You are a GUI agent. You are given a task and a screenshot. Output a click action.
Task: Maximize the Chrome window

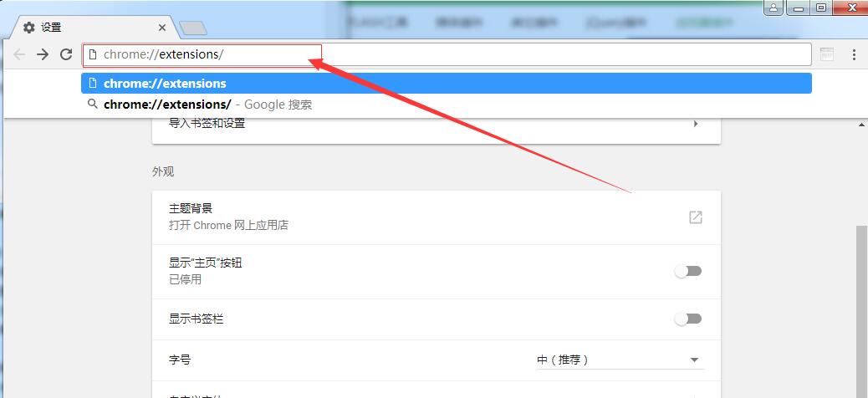(x=821, y=8)
